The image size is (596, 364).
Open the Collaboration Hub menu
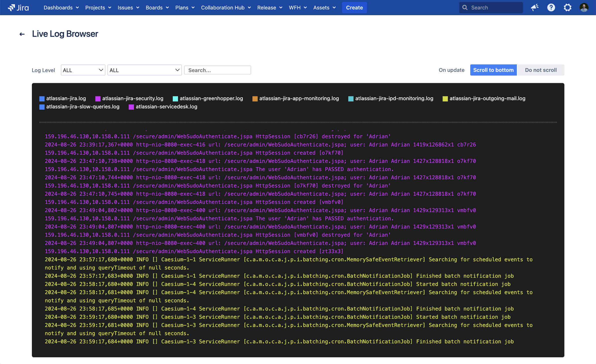[226, 8]
